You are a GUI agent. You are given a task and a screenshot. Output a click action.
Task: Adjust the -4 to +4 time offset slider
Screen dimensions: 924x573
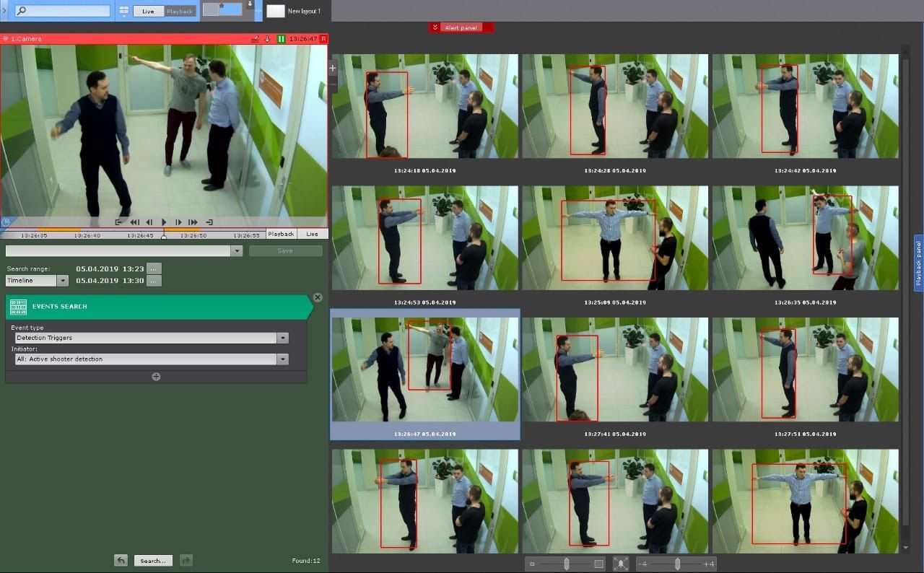click(x=677, y=564)
